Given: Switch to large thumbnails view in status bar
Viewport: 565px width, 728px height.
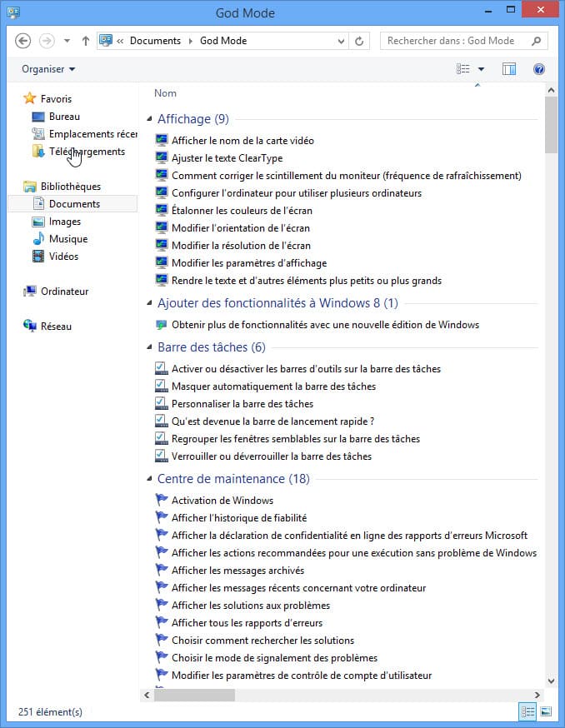Looking at the screenshot, I should coord(546,711).
